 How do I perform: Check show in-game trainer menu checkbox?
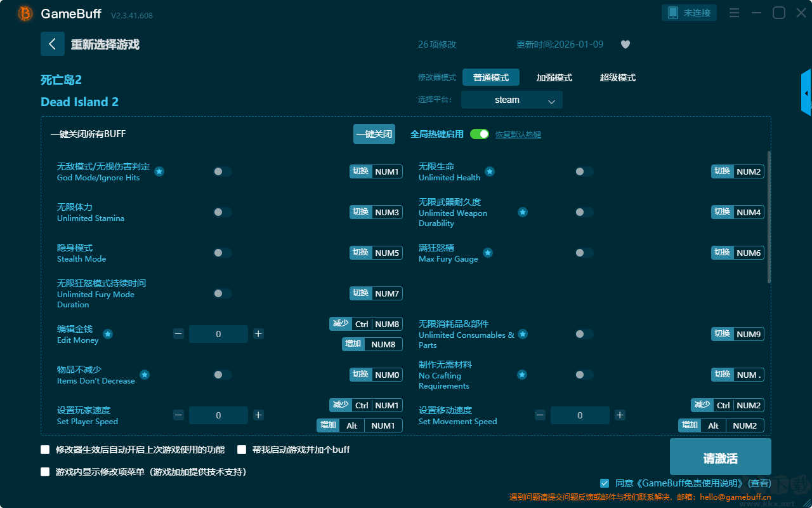click(45, 472)
